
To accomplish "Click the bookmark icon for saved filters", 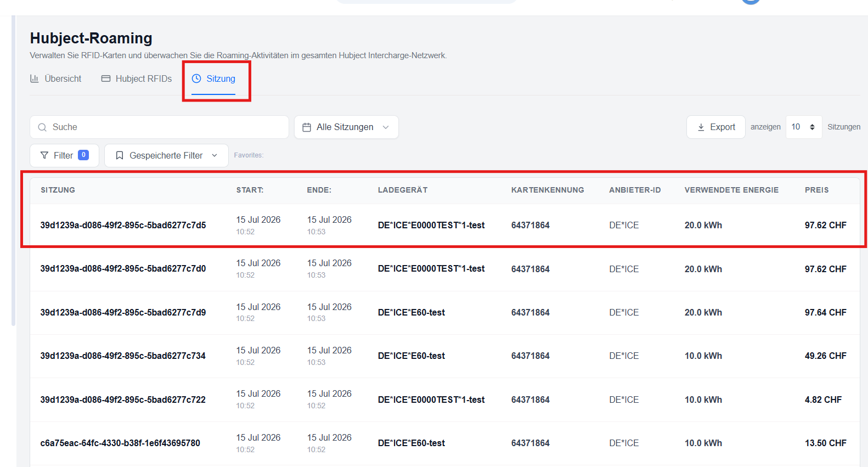I will tap(120, 155).
